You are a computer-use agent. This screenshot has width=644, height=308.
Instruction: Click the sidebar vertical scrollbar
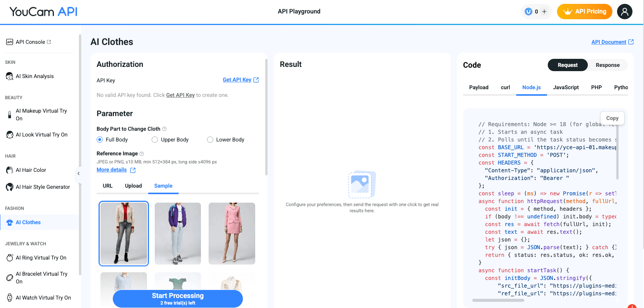tap(80, 155)
